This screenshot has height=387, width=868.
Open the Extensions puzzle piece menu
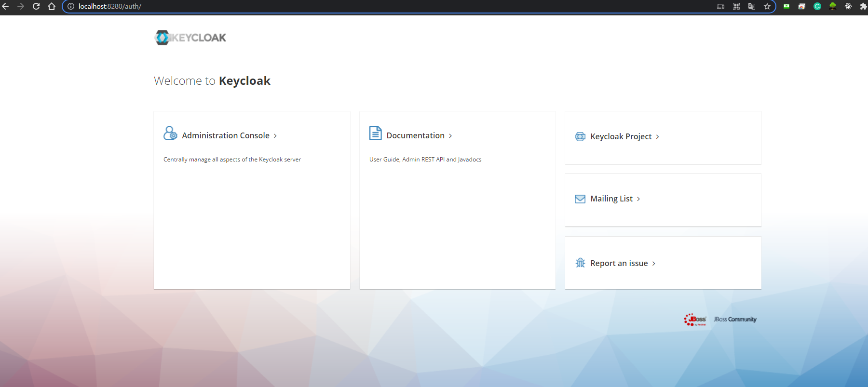click(863, 6)
